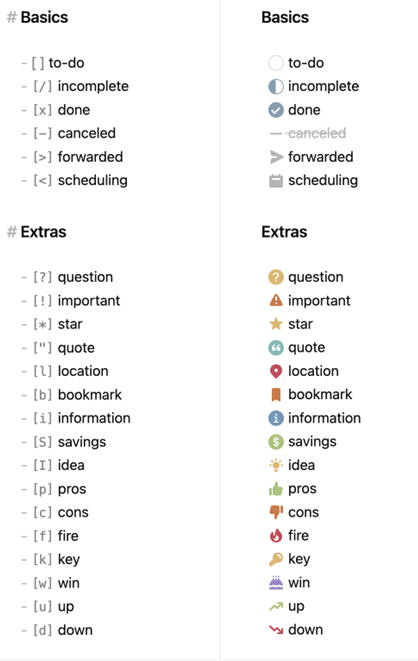
Task: Click the red location pin icon
Action: tap(276, 371)
